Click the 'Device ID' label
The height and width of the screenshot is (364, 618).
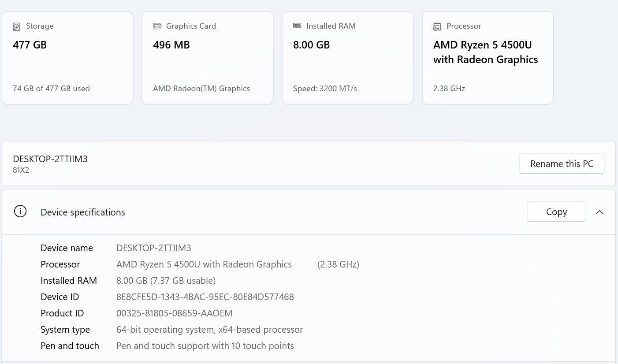coord(60,297)
